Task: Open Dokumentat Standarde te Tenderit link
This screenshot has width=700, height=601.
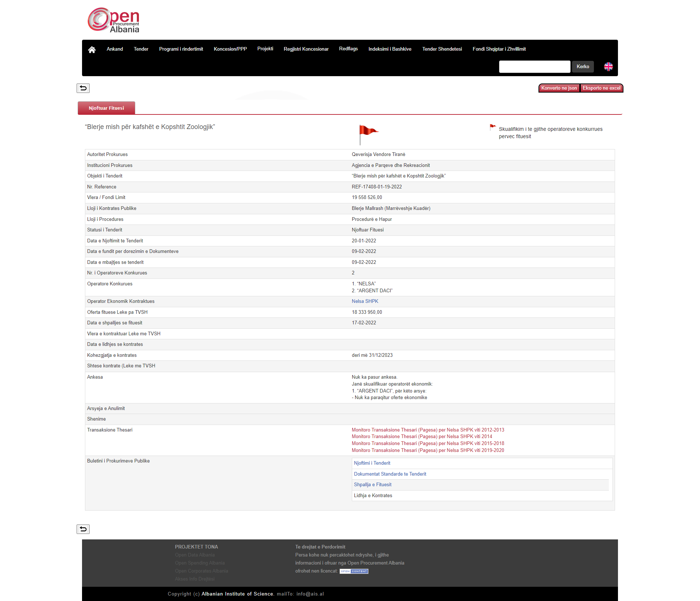Action: point(390,474)
